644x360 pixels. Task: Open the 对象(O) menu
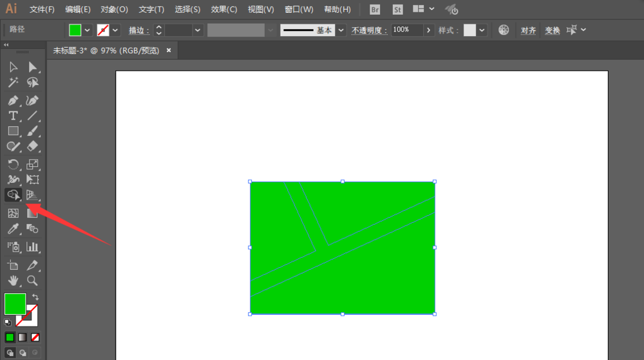(x=115, y=10)
